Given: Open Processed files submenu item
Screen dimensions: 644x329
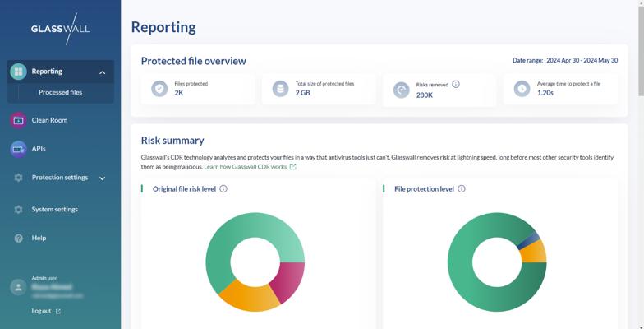Looking at the screenshot, I should click(60, 93).
